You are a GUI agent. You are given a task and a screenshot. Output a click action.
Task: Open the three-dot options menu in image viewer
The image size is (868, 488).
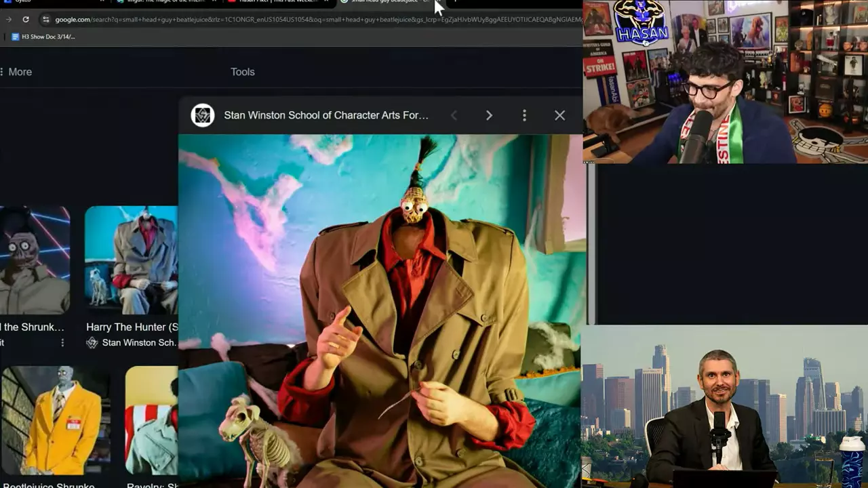[524, 115]
